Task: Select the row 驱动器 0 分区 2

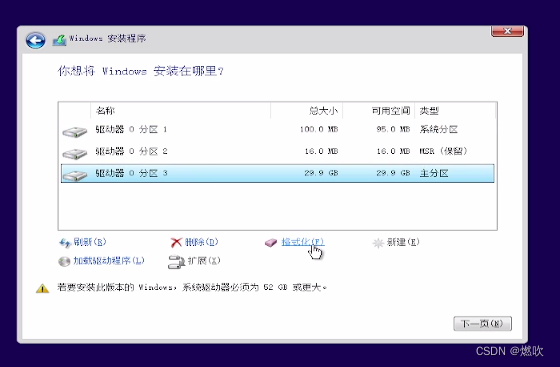Action: point(278,151)
